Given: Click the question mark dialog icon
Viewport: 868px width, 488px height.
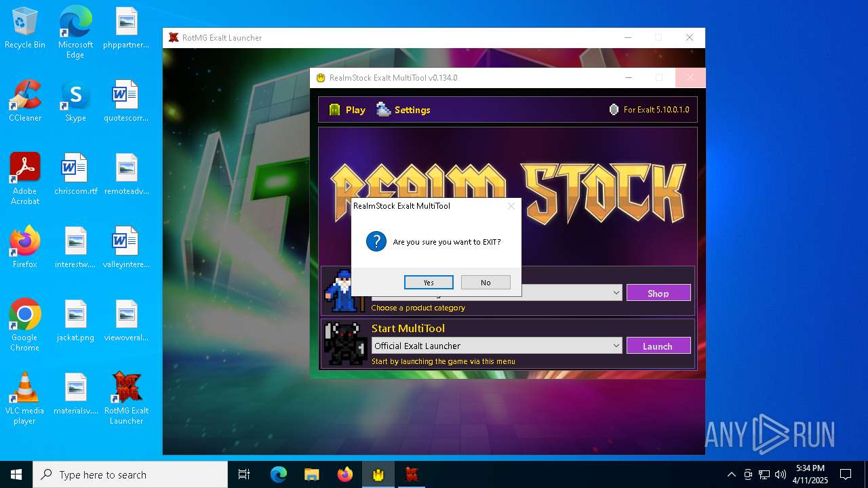Looking at the screenshot, I should pyautogui.click(x=376, y=241).
